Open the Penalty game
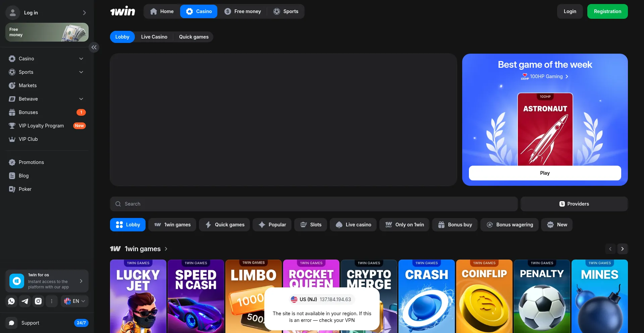 (x=542, y=296)
